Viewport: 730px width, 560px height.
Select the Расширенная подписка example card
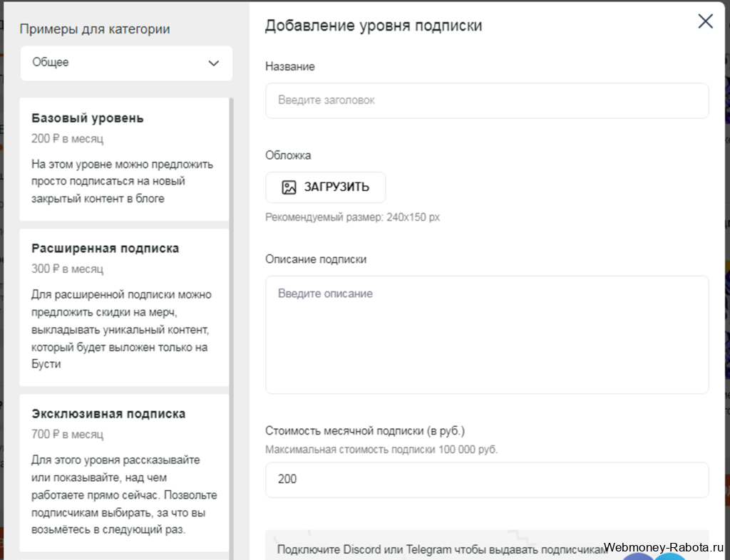(124, 307)
